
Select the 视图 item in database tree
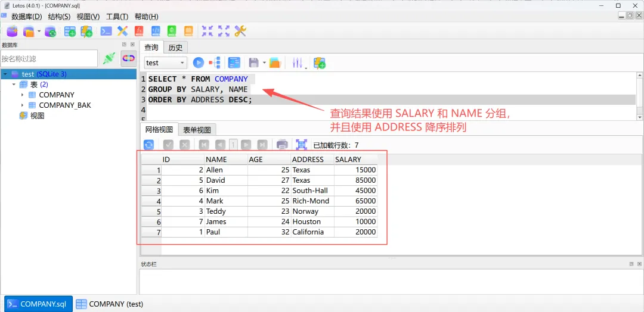pyautogui.click(x=38, y=116)
